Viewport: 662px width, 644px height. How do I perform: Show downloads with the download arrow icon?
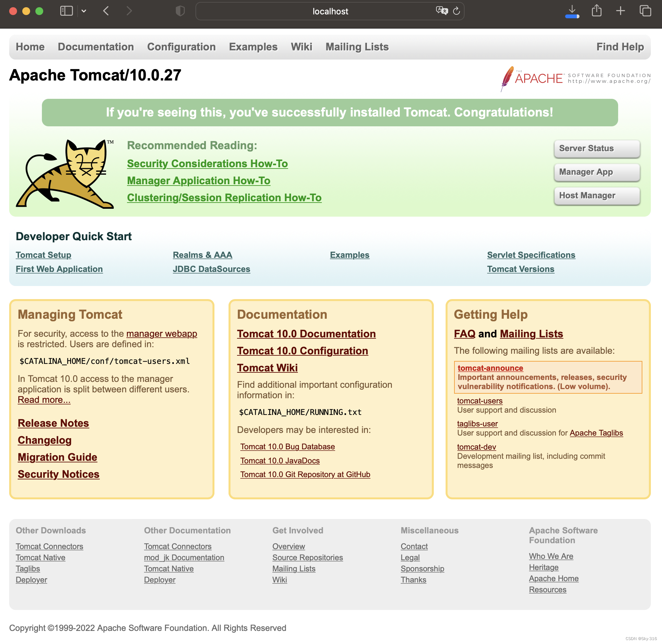572,11
